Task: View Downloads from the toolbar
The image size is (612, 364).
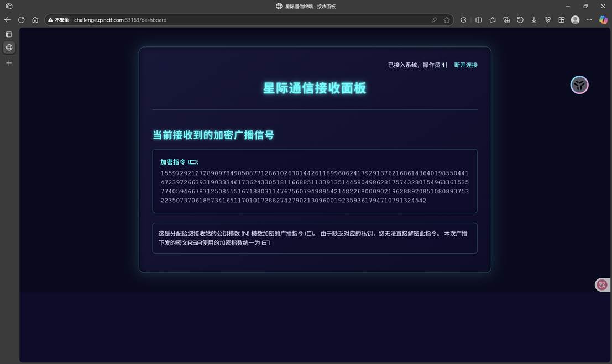Action: pos(534,20)
